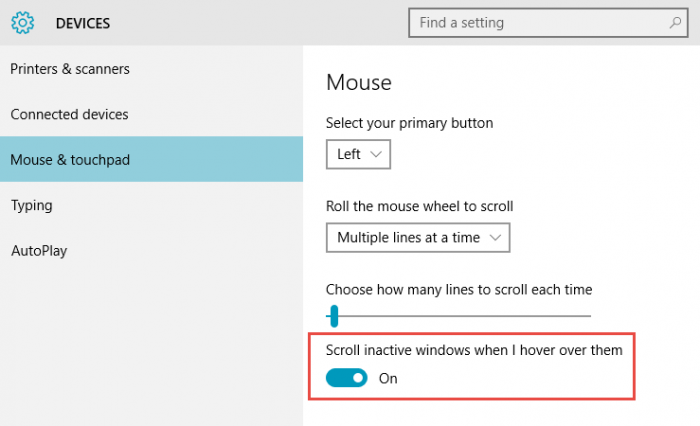Focus the Find a setting field
The image size is (700, 426).
[540, 22]
